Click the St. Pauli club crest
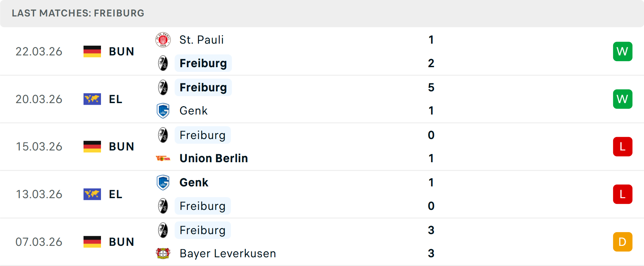The height and width of the screenshot is (266, 644). click(163, 40)
